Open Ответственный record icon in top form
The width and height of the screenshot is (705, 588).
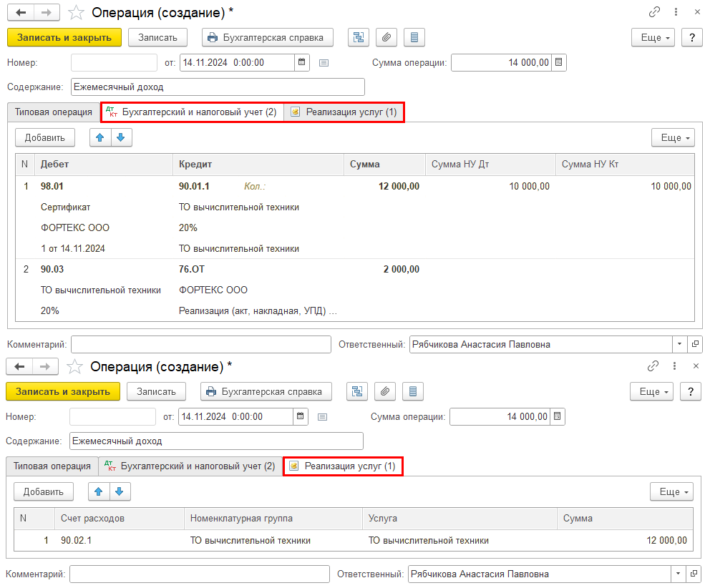tap(695, 345)
